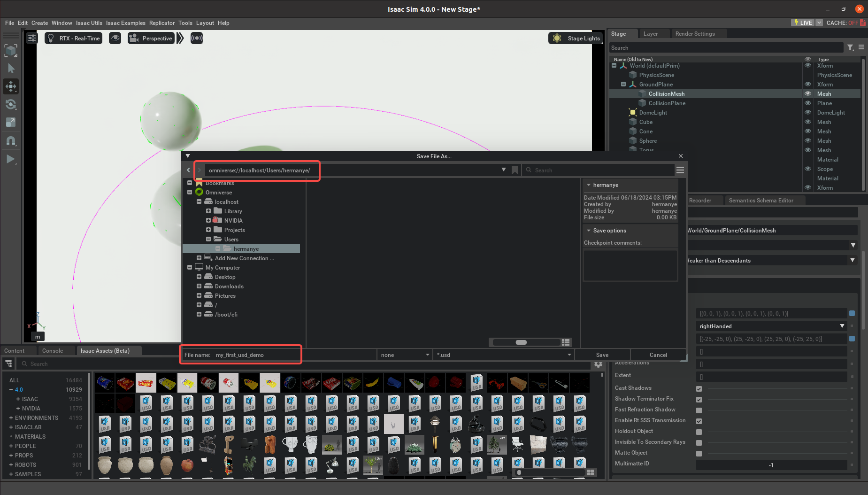
Task: Open the path history dropdown arrow
Action: (x=504, y=170)
